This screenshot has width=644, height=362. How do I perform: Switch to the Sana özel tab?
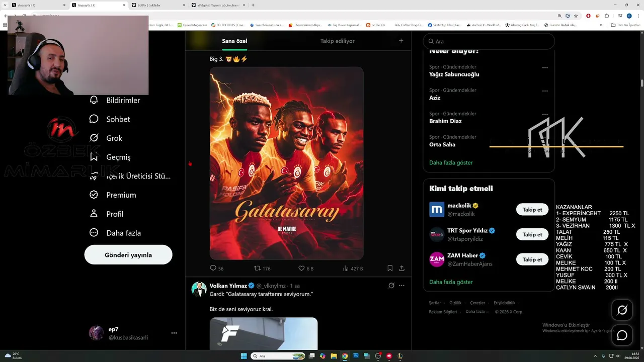234,41
